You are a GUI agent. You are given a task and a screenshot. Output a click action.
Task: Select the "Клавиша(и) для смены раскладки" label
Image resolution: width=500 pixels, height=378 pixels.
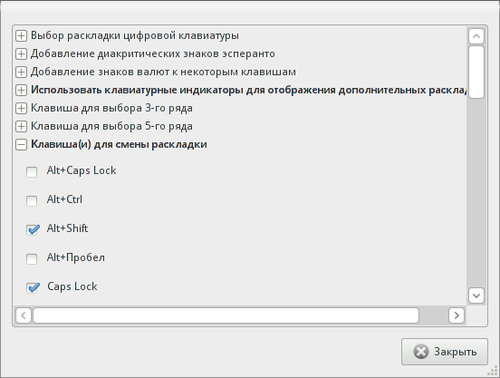click(x=119, y=144)
